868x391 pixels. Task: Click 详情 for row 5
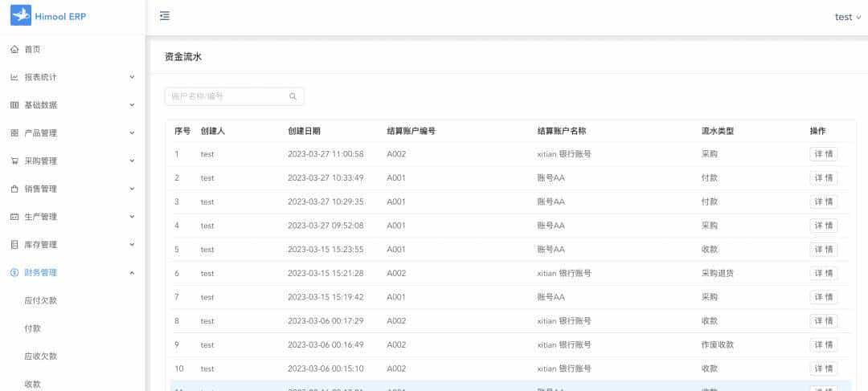point(823,250)
